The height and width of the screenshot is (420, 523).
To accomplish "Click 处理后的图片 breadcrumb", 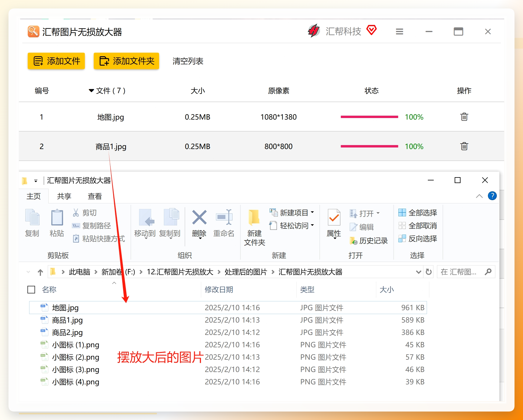I will tap(246, 272).
